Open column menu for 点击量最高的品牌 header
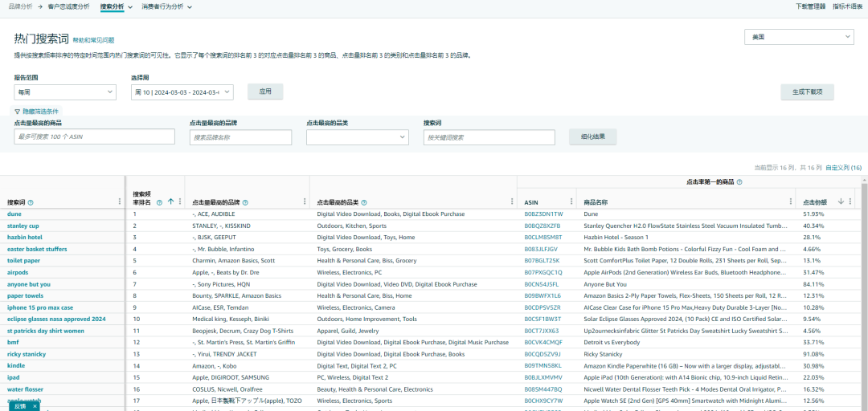The height and width of the screenshot is (411, 868). 305,202
